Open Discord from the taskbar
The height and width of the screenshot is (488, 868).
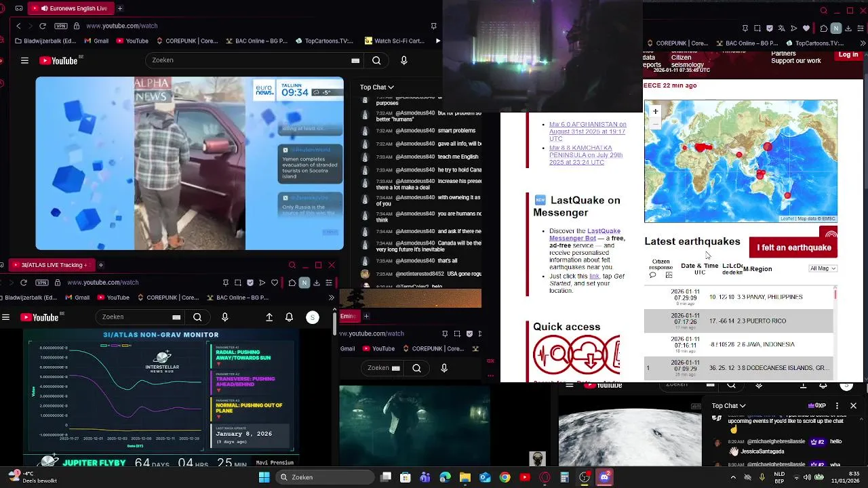[604, 477]
